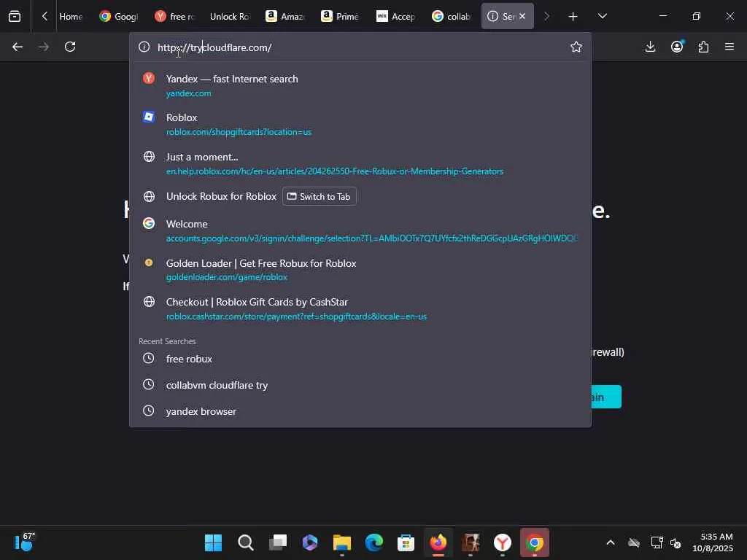Open the clock and date panel

[713, 542]
